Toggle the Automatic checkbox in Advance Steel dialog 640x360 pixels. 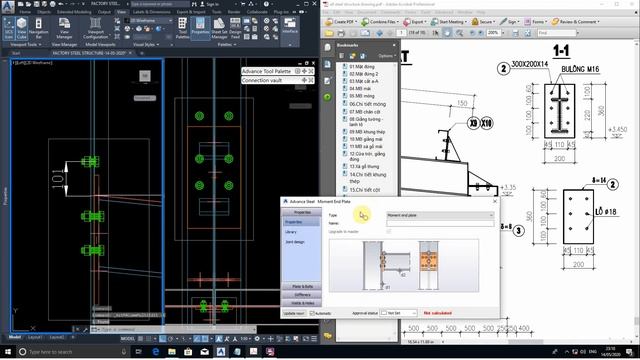(x=312, y=313)
